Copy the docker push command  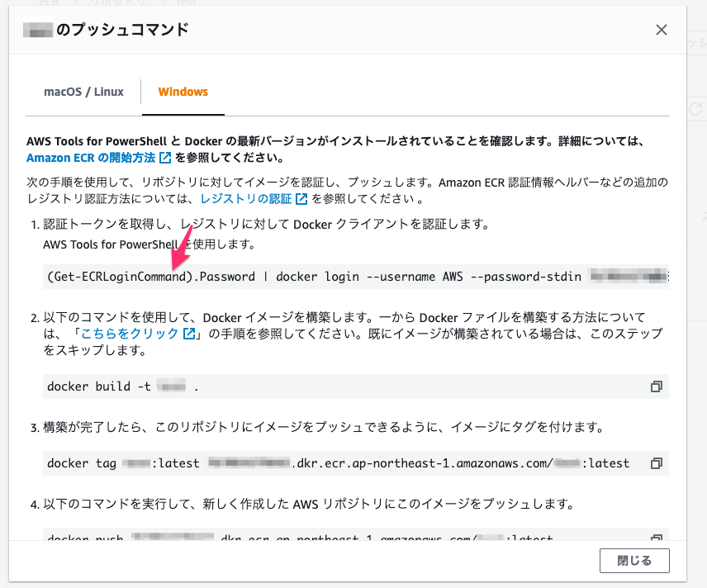(657, 537)
